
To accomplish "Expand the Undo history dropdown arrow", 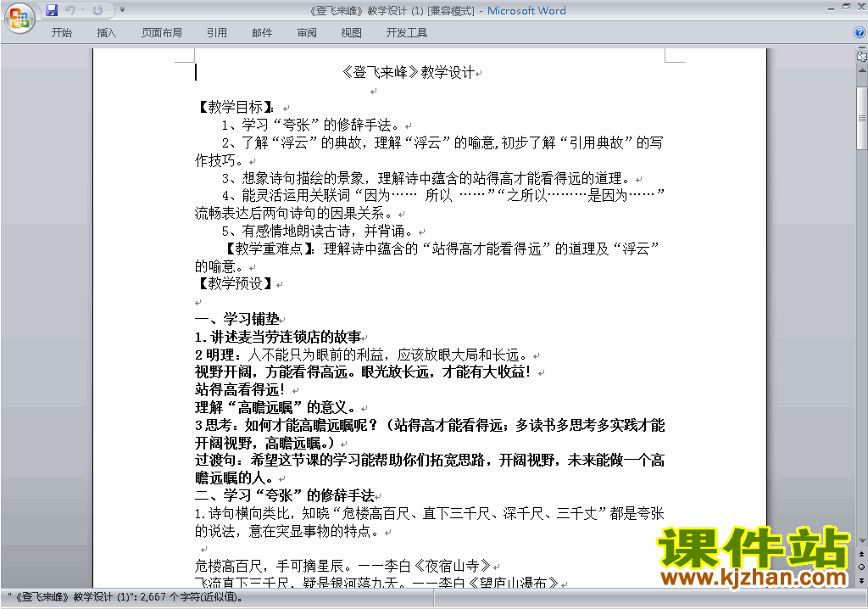I will click(x=82, y=10).
